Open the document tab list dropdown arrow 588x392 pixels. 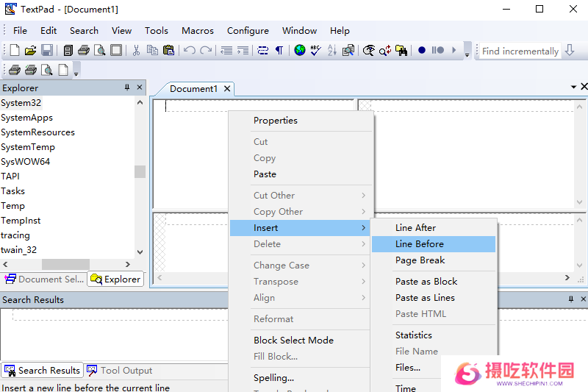pyautogui.click(x=573, y=87)
